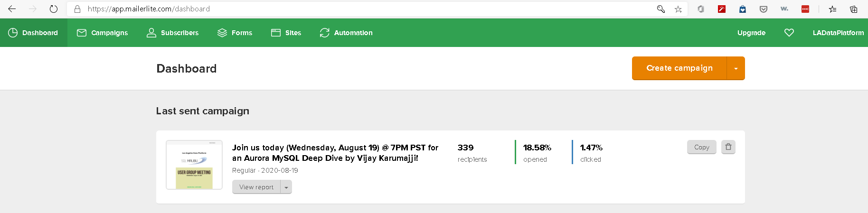The image size is (868, 213).
Task: Click the password key icon in the address bar
Action: 660,9
